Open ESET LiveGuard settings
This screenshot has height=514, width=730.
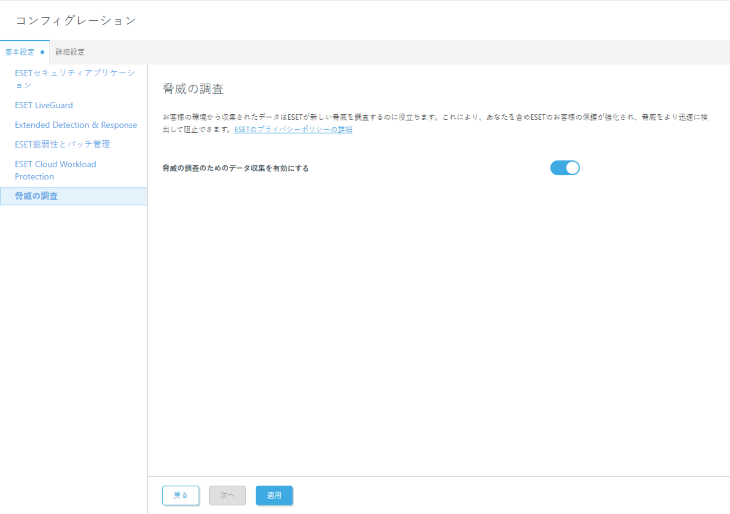coord(44,105)
